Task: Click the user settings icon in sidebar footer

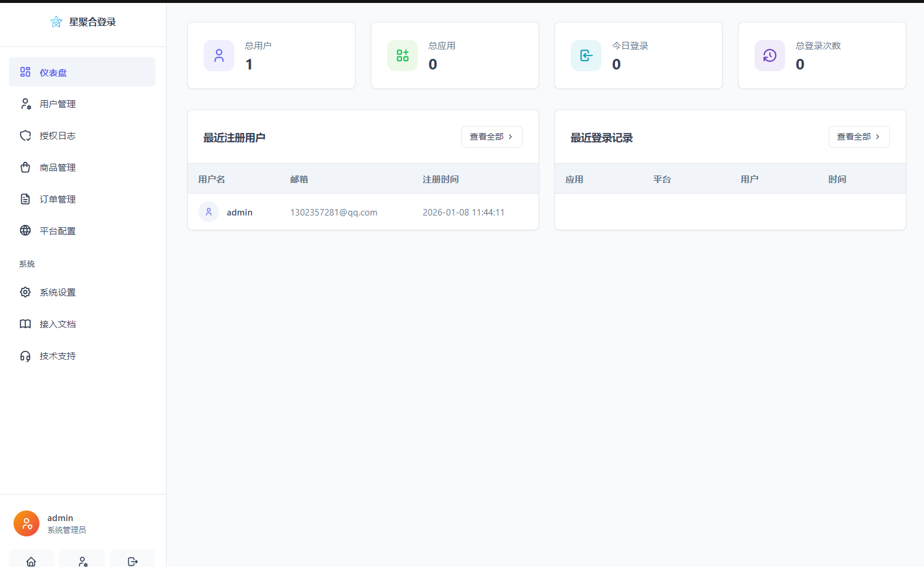Action: tap(82, 561)
